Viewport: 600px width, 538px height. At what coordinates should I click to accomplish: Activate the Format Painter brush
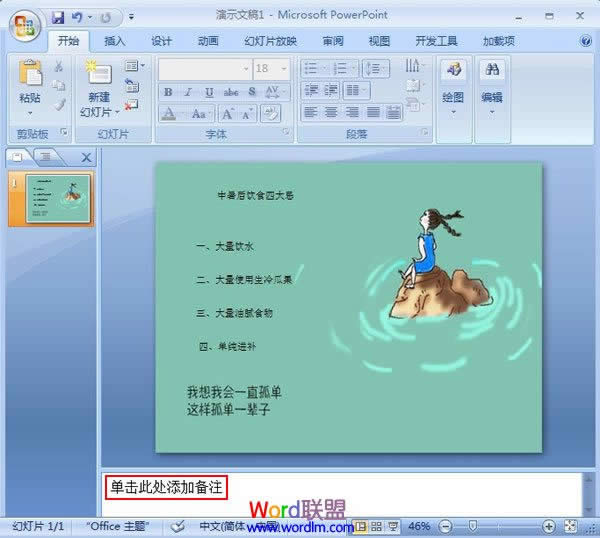(59, 104)
